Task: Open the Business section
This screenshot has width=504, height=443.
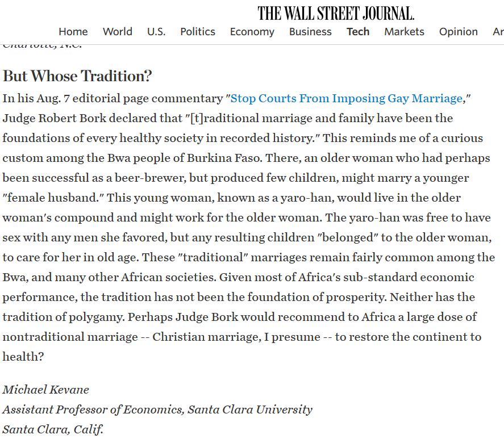Action: (310, 32)
